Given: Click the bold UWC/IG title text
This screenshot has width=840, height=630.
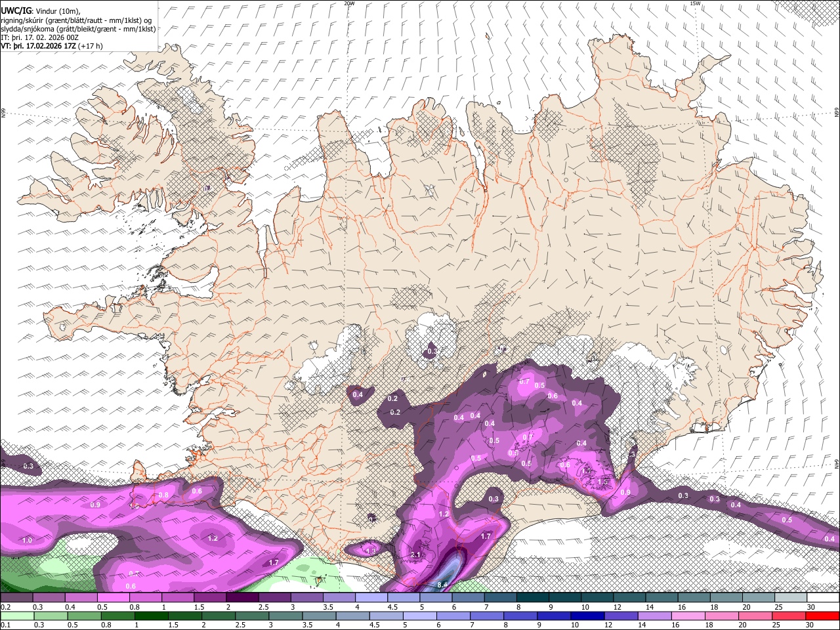Looking at the screenshot, I should coord(16,10).
